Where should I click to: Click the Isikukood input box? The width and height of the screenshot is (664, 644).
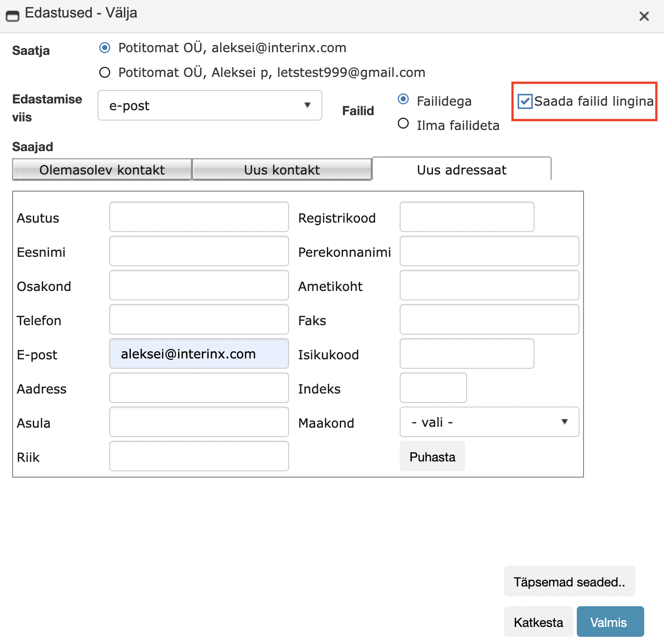point(467,354)
